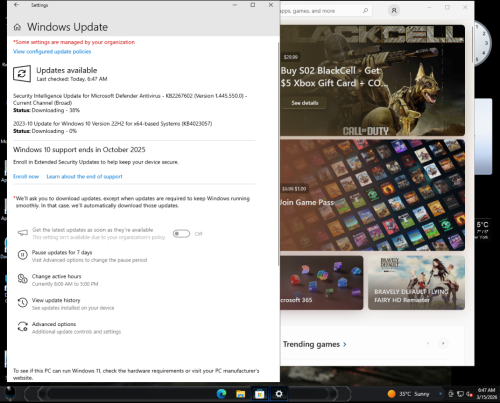Viewport: 500px width, 403px height.
Task: Click Learn about the end of support
Action: coord(84,176)
